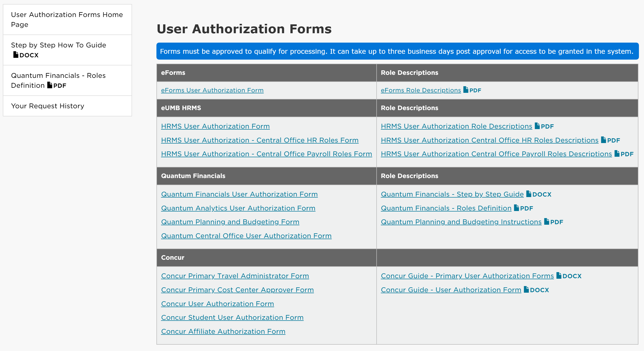Image resolution: width=644 pixels, height=351 pixels.
Task: Open the Quantum Financials User Authorization Form
Action: click(239, 194)
